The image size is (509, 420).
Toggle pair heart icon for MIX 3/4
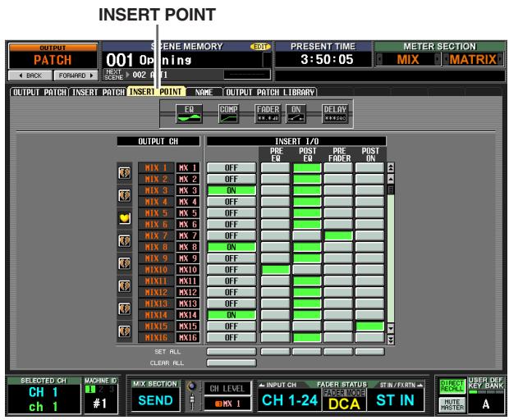coord(124,195)
